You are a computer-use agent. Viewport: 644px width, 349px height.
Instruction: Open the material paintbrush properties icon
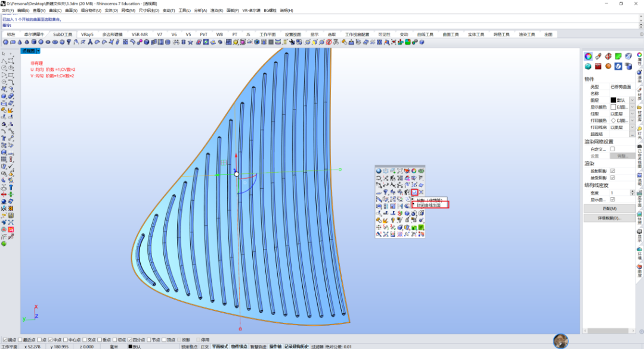point(598,56)
